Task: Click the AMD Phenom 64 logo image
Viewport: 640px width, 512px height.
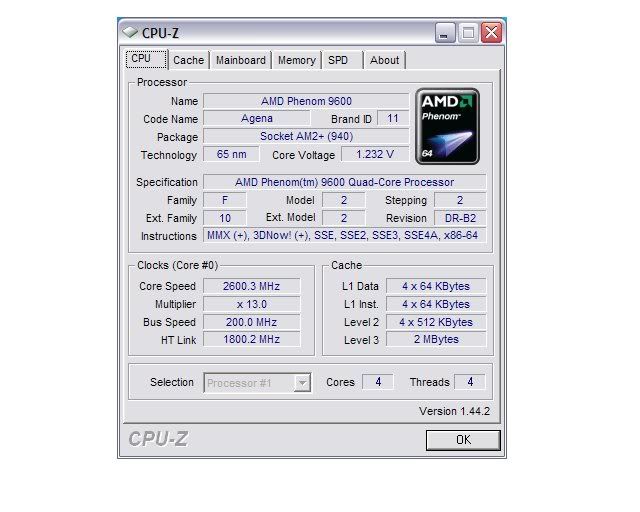Action: pos(447,127)
